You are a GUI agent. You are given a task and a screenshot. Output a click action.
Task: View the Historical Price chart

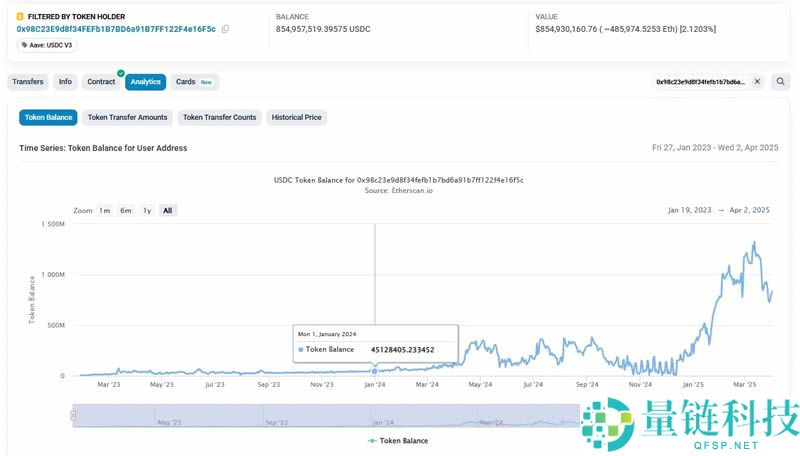coord(296,117)
